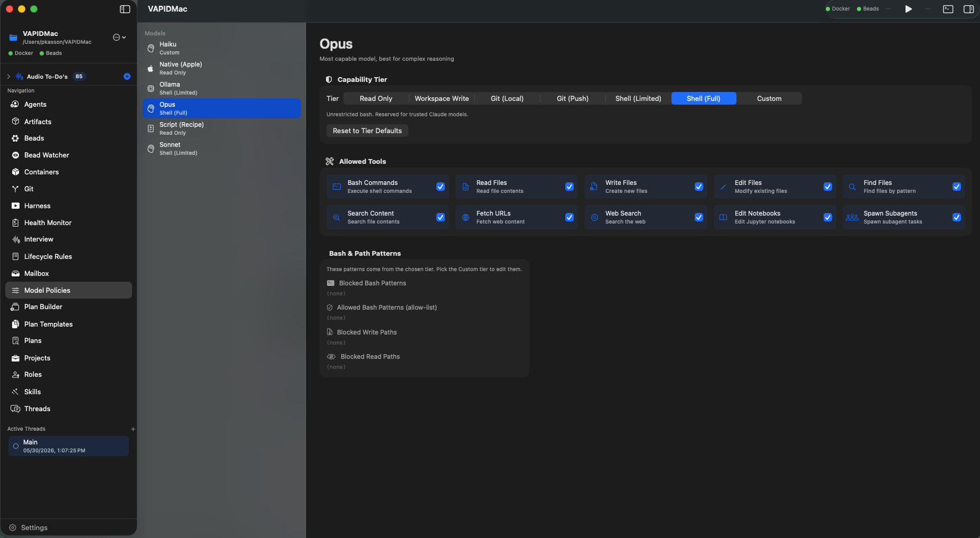The height and width of the screenshot is (538, 980).
Task: Uncheck the Search Content tool
Action: (441, 217)
